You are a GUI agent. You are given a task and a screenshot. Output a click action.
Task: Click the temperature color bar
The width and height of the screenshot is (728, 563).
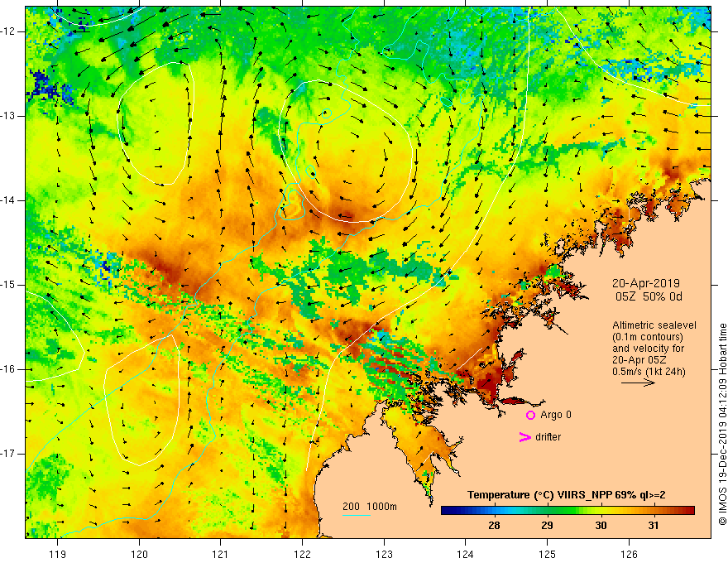(568, 511)
